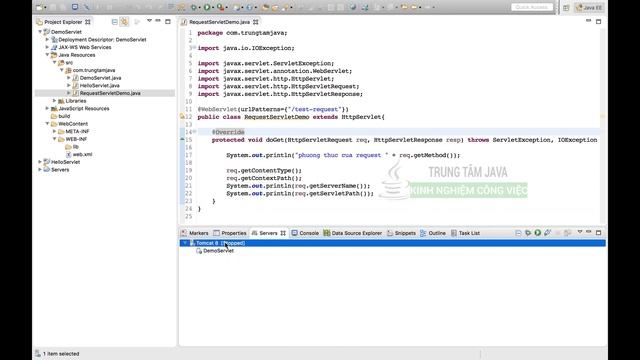Image resolution: width=640 pixels, height=360 pixels.
Task: Collapse the com.trungtamjava package node
Action: (x=62, y=70)
